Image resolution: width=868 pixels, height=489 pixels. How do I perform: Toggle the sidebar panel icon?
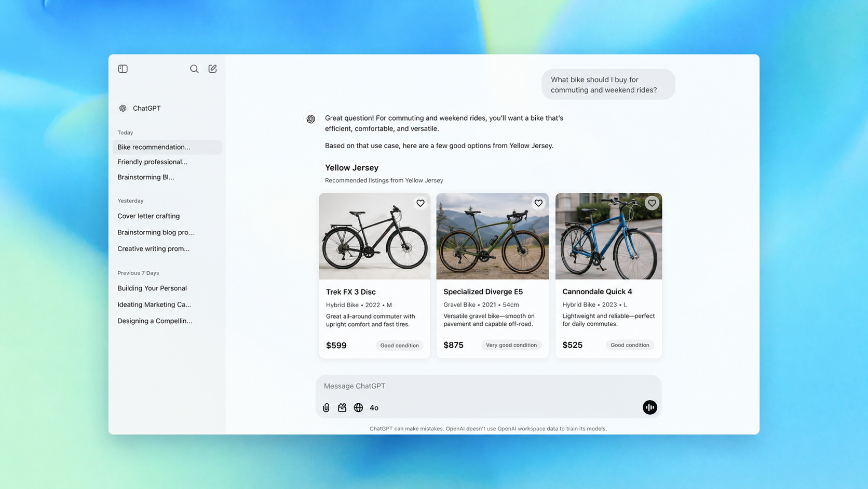click(123, 69)
